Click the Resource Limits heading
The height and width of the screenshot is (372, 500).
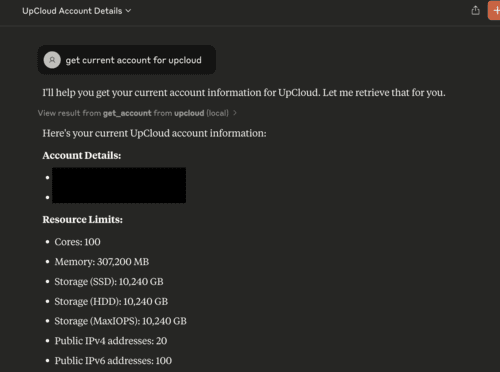pos(82,220)
